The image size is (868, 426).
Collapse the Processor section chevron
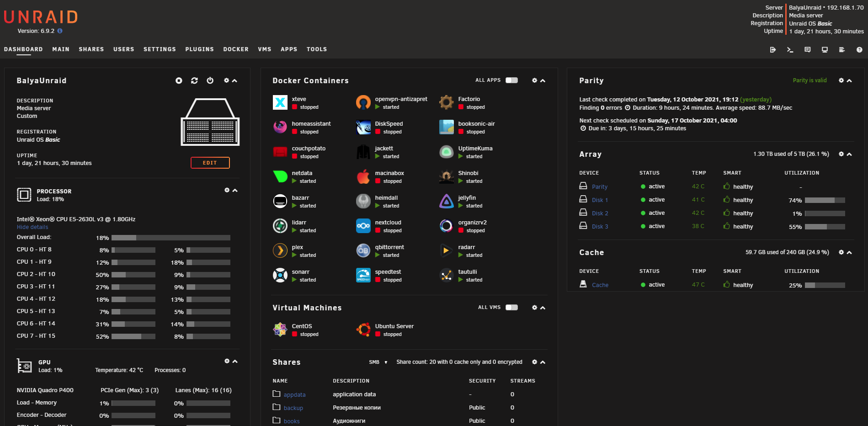(x=235, y=190)
